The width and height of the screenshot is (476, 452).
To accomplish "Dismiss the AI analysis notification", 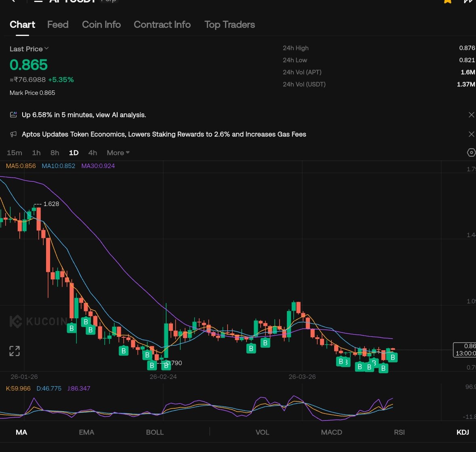I will coord(471,115).
